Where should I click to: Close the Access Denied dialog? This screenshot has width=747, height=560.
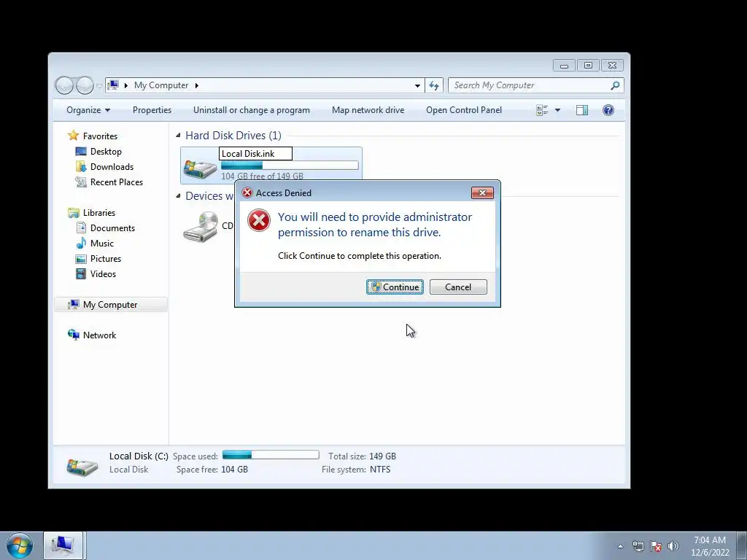[x=482, y=192]
